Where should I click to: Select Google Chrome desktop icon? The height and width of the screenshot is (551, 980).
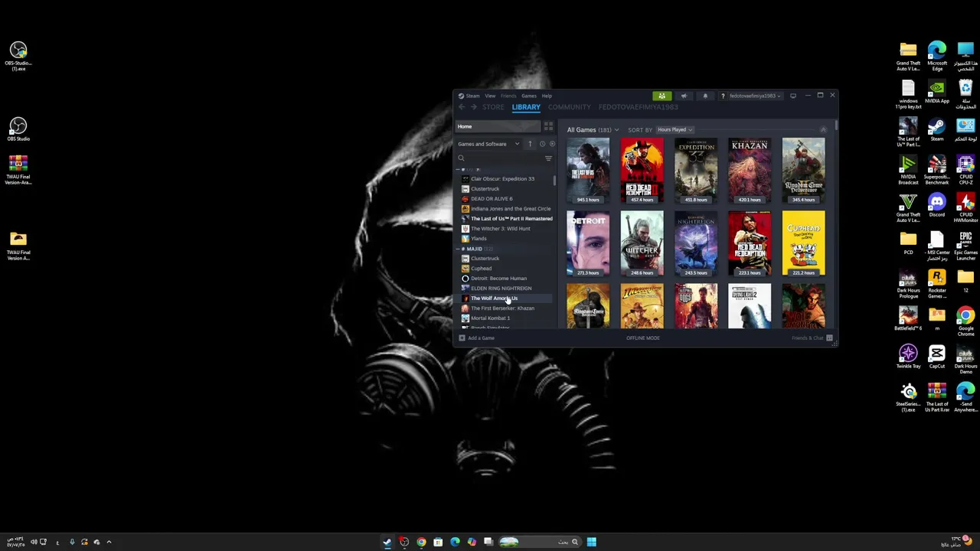point(965,321)
